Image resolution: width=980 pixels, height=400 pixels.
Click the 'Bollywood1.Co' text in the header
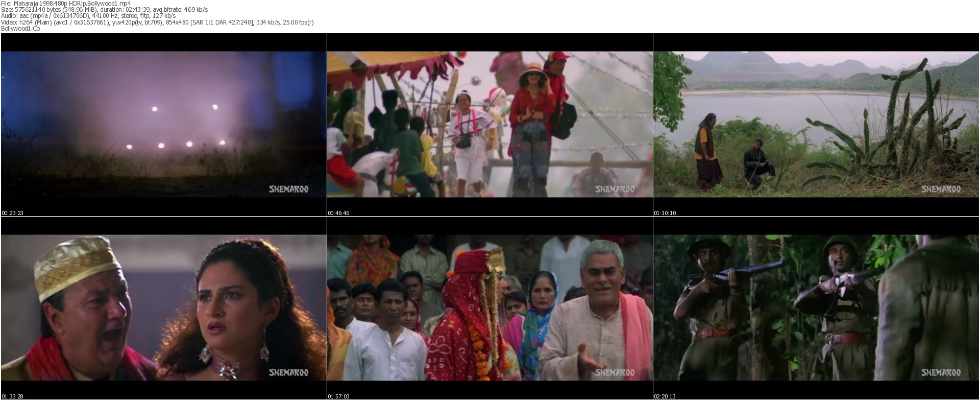tap(20, 29)
